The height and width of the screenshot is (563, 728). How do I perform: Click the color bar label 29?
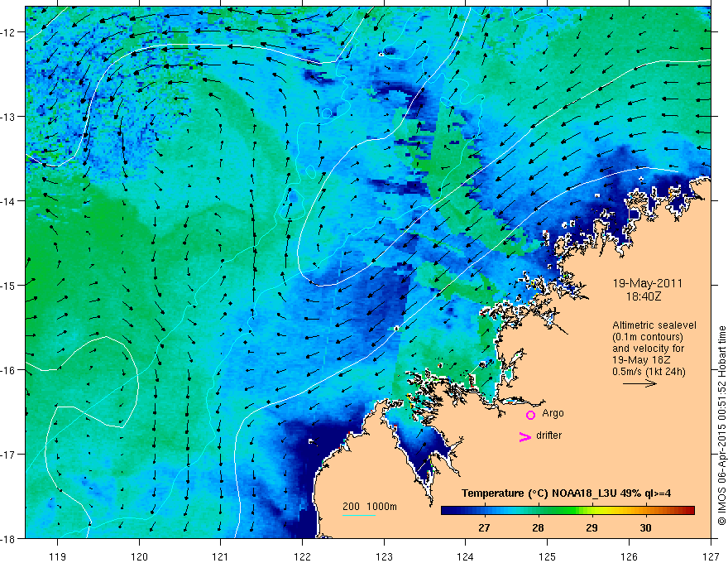[x=591, y=527]
